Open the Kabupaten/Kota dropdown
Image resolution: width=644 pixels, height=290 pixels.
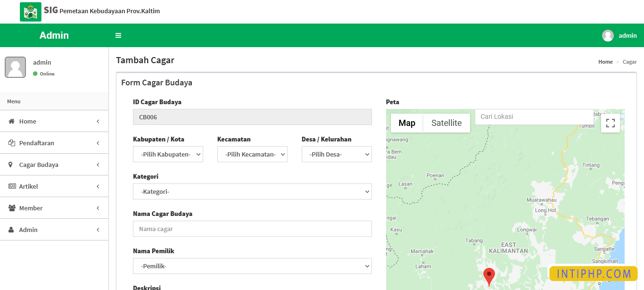tap(168, 154)
